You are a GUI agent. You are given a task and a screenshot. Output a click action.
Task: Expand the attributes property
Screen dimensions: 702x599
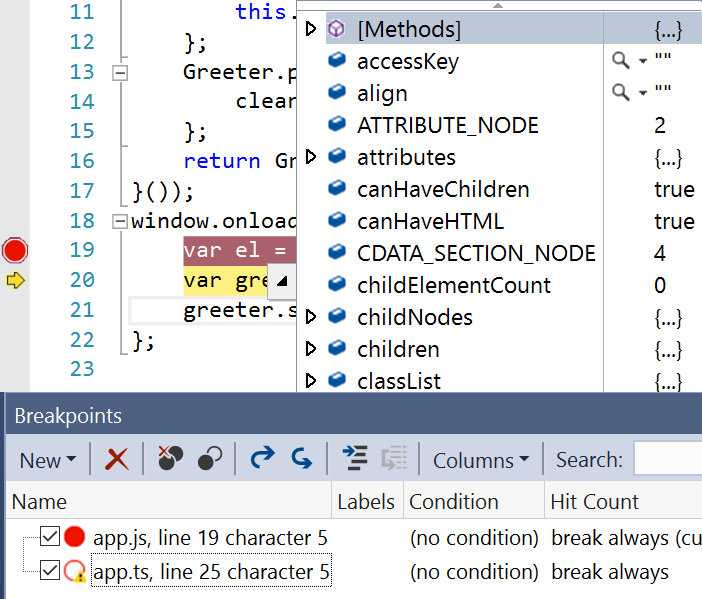pos(311,157)
